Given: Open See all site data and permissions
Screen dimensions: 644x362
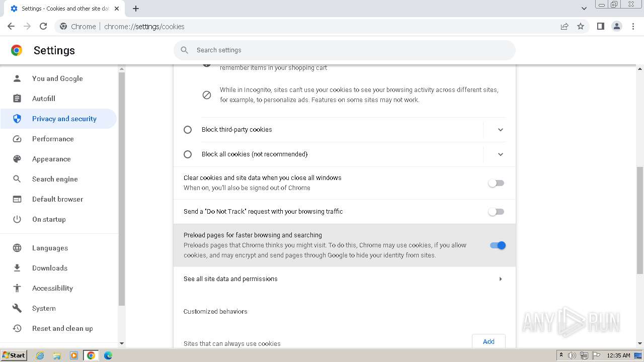Looking at the screenshot, I should 344,279.
